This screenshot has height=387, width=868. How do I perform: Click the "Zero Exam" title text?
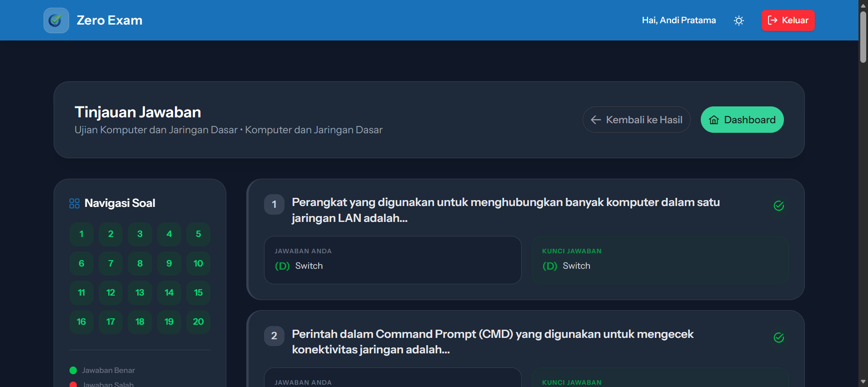110,20
